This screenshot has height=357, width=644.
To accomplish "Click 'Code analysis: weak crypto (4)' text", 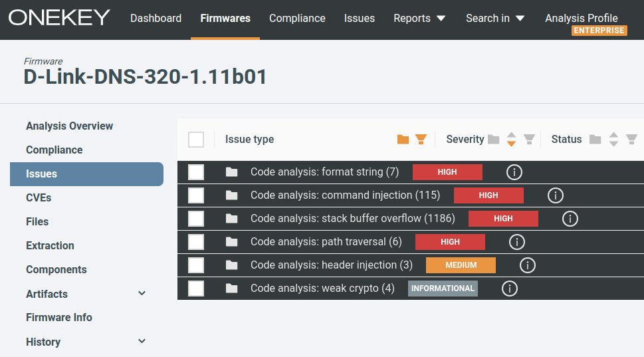I will [x=322, y=289].
